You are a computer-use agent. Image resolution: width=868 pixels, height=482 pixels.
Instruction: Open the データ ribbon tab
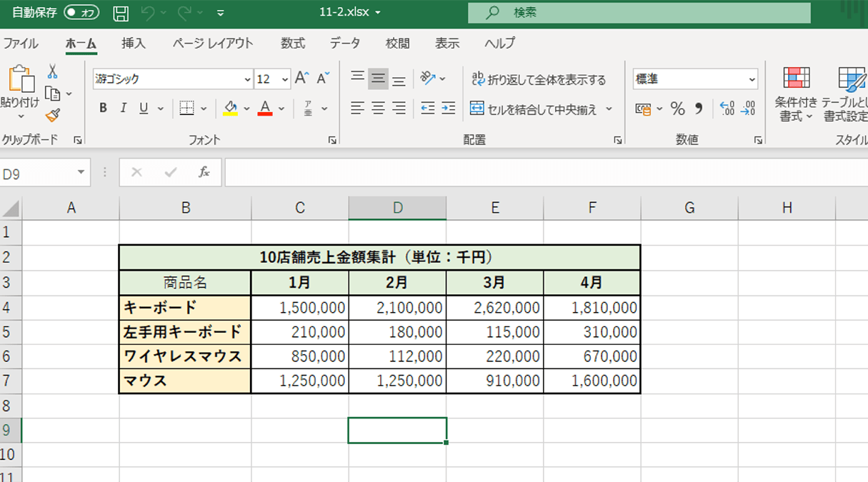(345, 44)
